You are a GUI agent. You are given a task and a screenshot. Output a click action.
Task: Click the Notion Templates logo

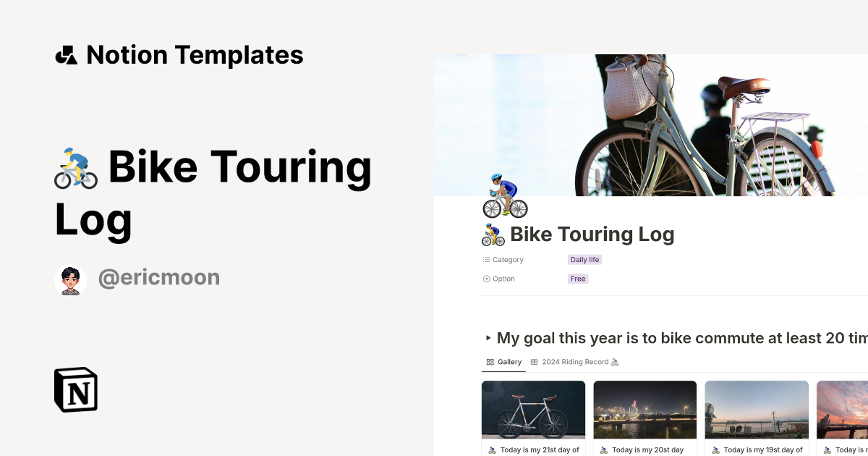tap(67, 54)
